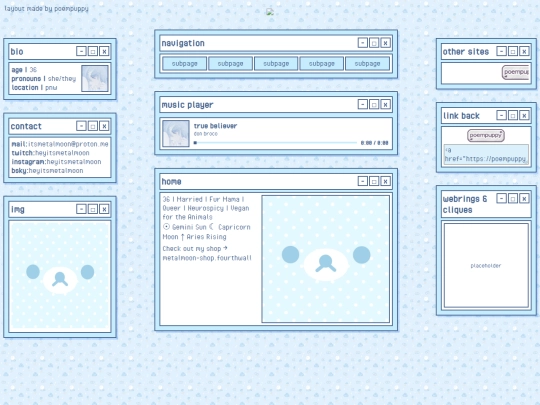Maximize the contact window

coord(93,126)
